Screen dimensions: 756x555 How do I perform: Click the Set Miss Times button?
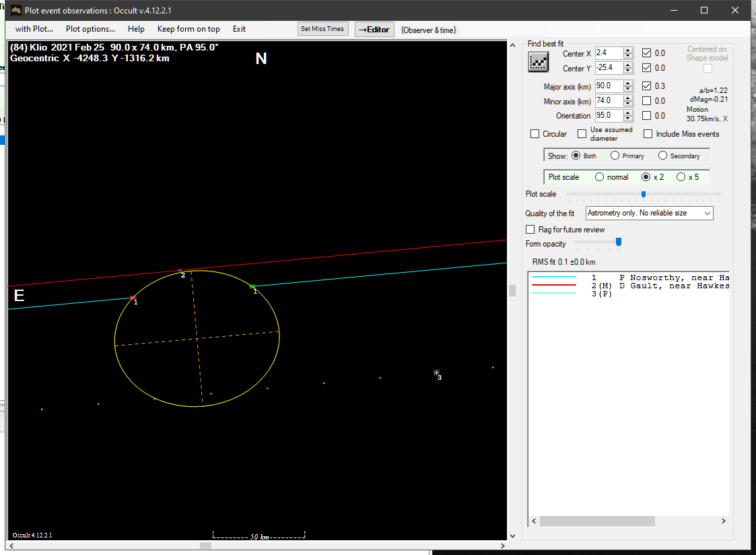coord(322,29)
